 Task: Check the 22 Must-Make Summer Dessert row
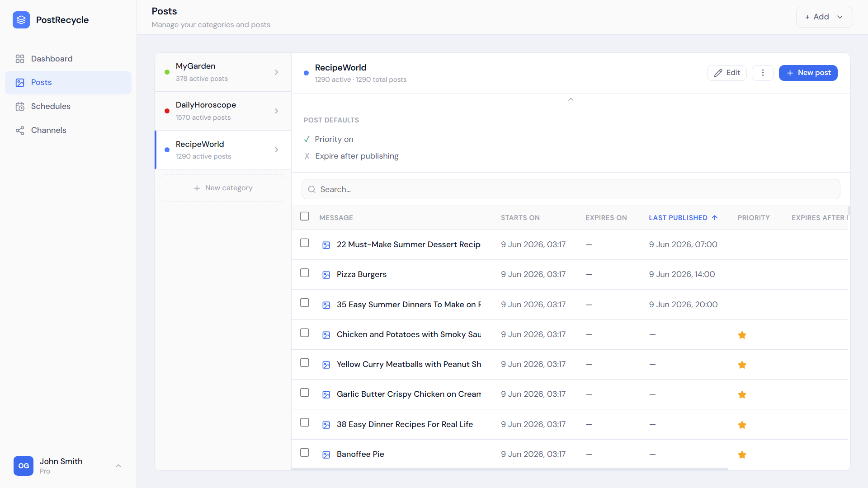coord(305,243)
